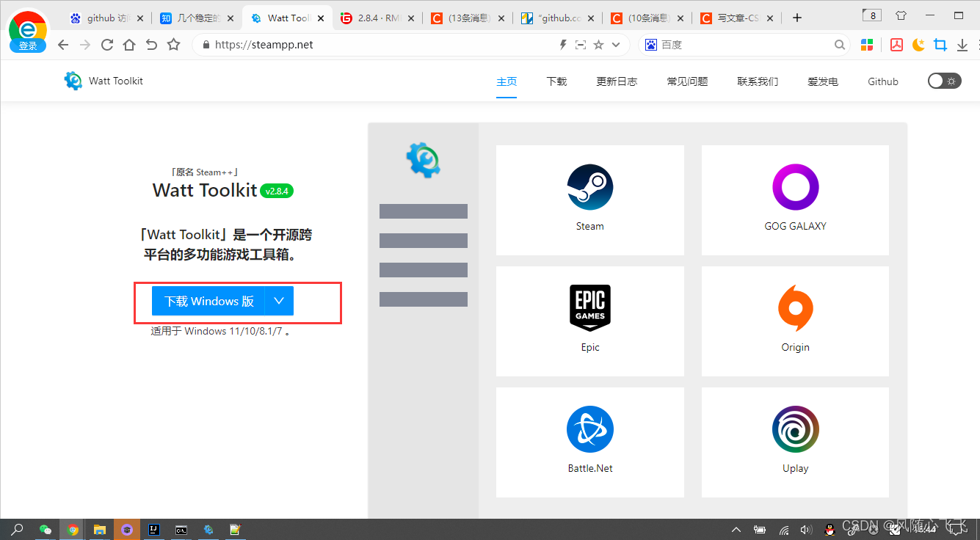Select the Steam platform icon

pos(589,187)
